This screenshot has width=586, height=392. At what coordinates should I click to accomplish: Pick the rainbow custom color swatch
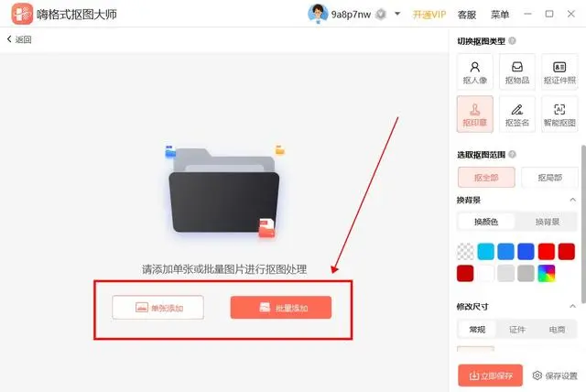pyautogui.click(x=547, y=274)
